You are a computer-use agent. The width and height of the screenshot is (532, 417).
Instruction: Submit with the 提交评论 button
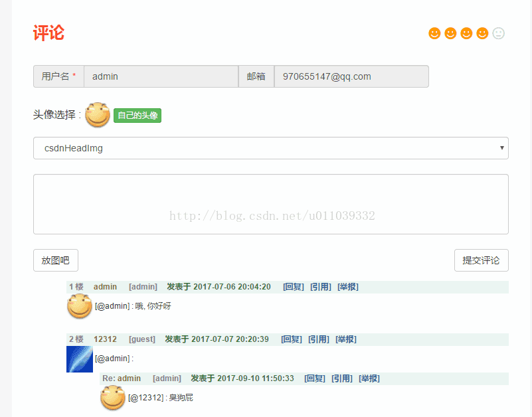[481, 260]
